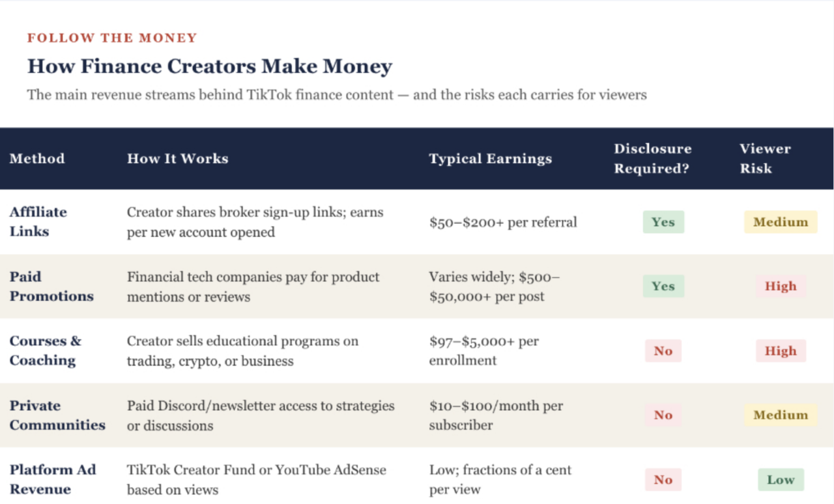The image size is (834, 504).
Task: Click the High risk badge for Paid Promotions
Action: 781,287
